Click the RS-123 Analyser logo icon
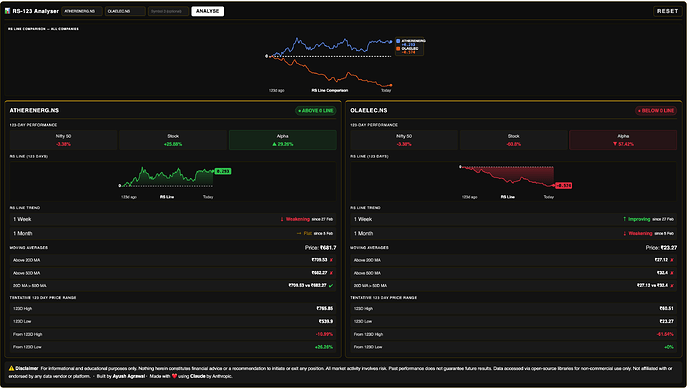 coord(7,11)
